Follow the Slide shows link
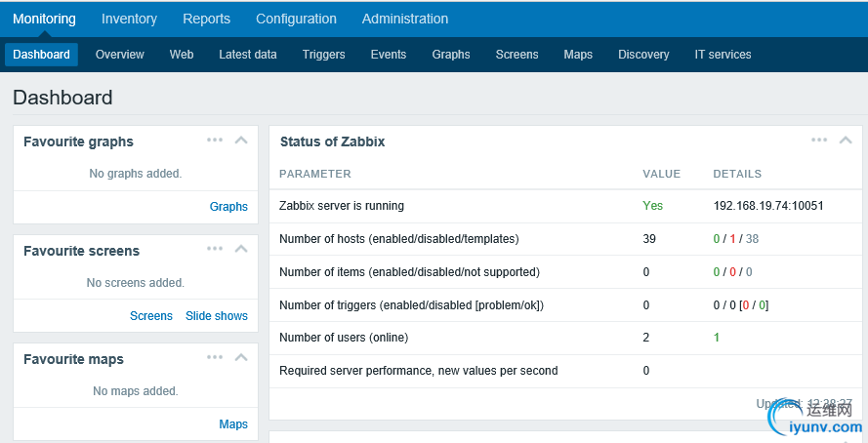Image resolution: width=868 pixels, height=443 pixels. [217, 316]
